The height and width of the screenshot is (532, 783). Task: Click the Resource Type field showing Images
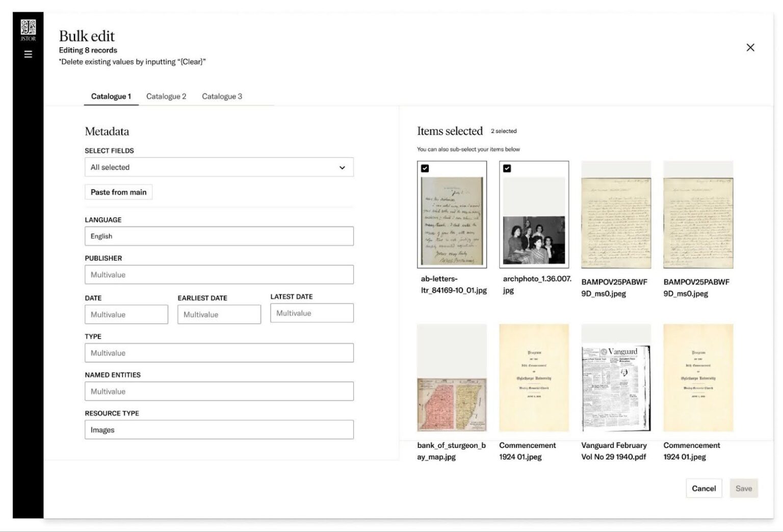(x=219, y=430)
